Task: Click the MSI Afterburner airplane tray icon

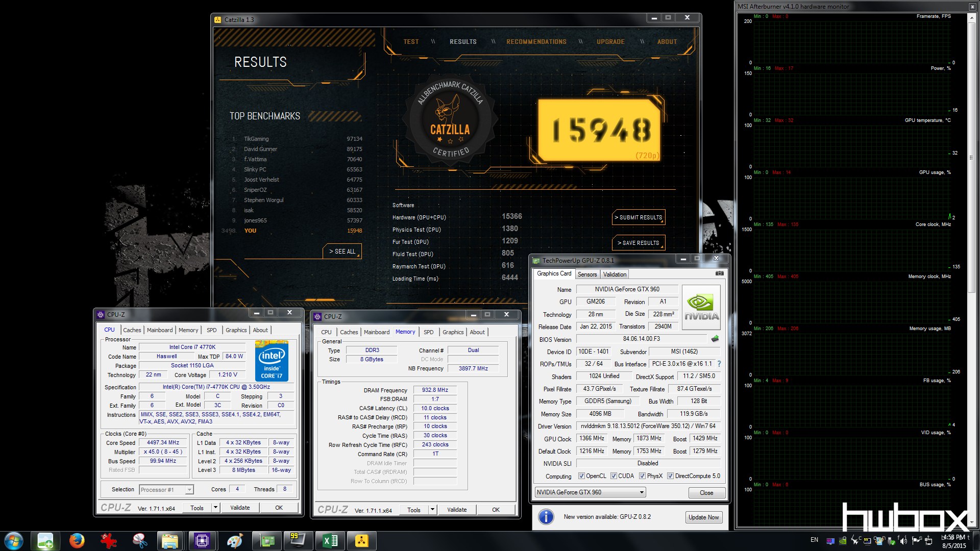Action: point(855,541)
